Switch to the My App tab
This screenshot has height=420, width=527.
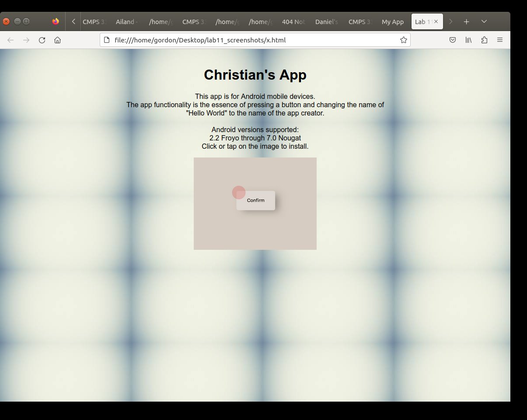point(392,22)
